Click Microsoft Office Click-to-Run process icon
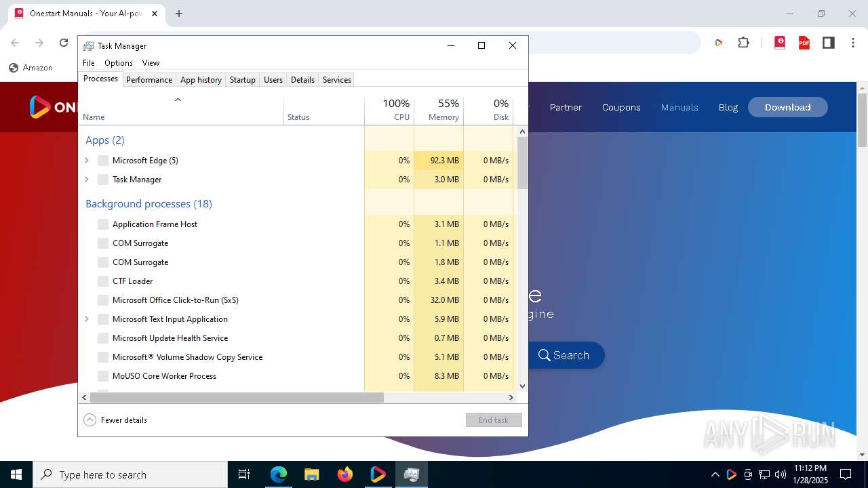 (x=103, y=300)
